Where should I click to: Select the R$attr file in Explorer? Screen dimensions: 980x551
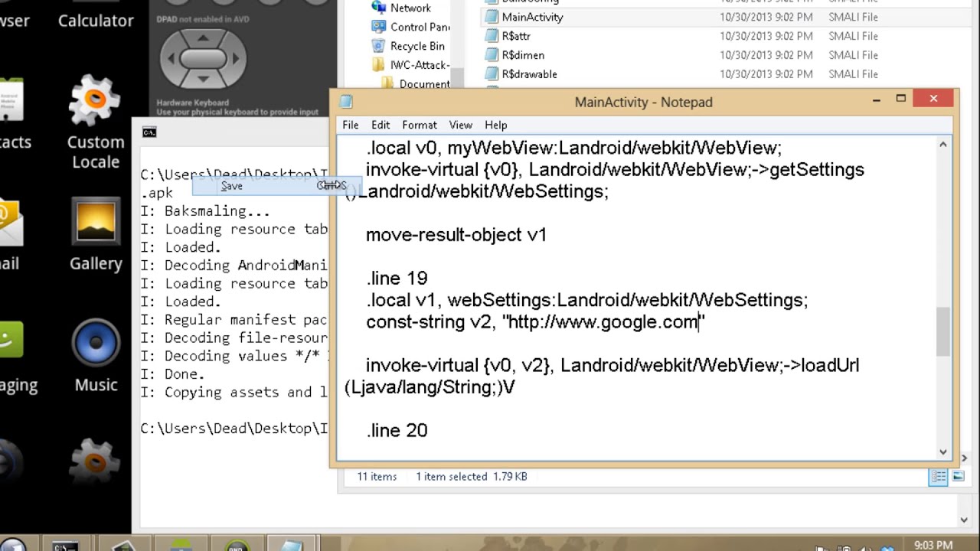point(516,36)
